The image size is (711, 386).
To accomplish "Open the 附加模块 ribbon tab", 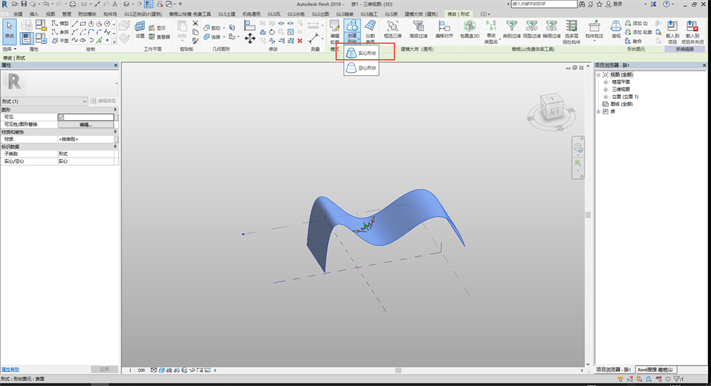I will tap(87, 14).
